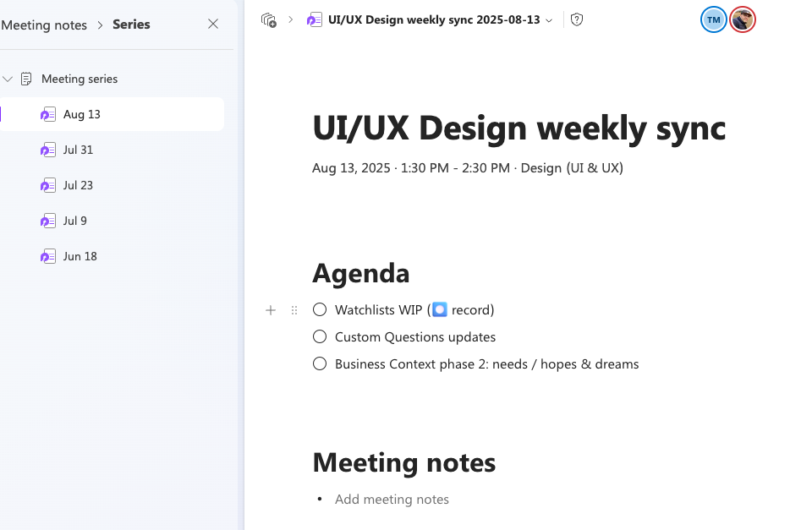The width and height of the screenshot is (812, 530).
Task: Click the meeting series workspace icon with plus badge
Action: coord(266,19)
